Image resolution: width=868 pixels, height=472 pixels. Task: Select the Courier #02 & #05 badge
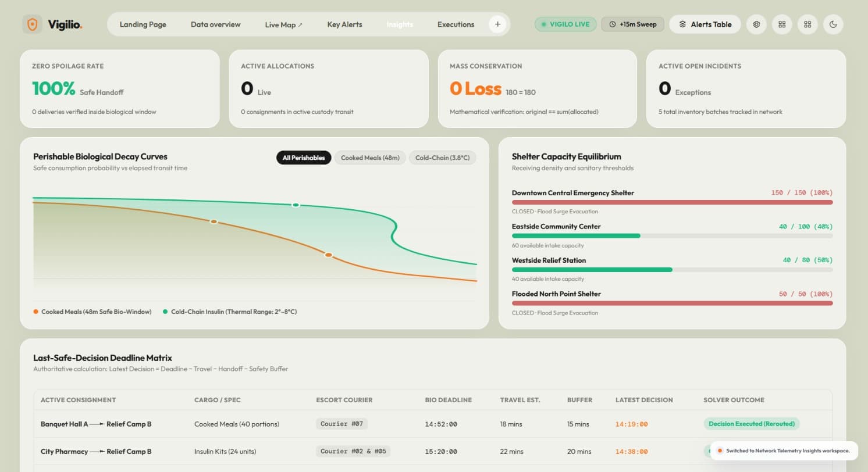coord(354,451)
